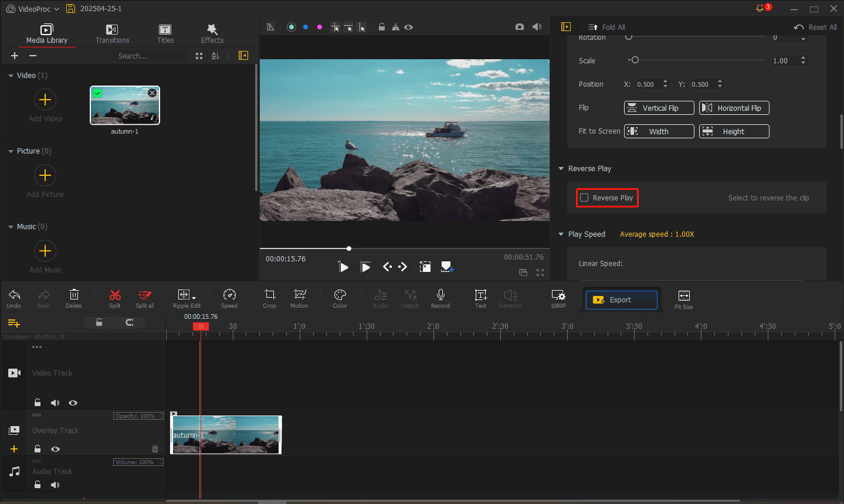Screen dimensions: 844x504
Task: Switch media library to grid view
Action: pyautogui.click(x=199, y=56)
